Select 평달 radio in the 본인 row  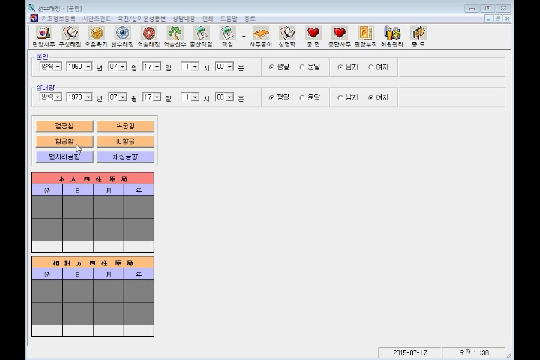point(279,67)
